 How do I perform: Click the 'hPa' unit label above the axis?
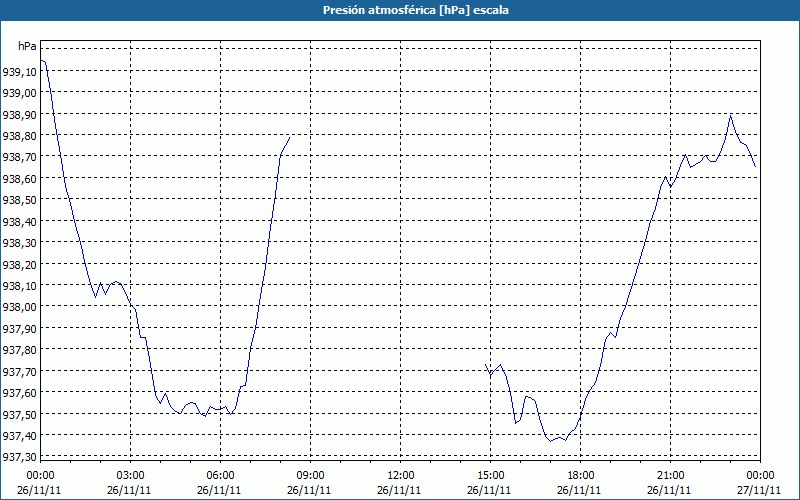(x=27, y=46)
